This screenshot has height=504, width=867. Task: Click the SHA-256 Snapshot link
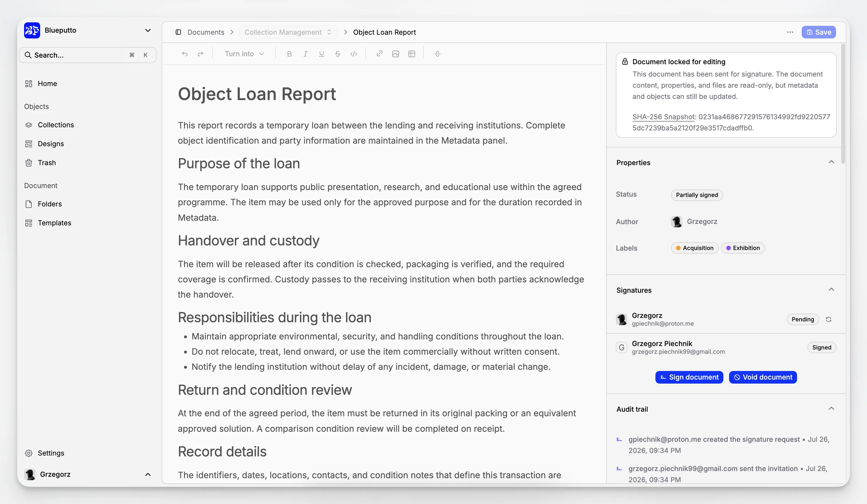(x=663, y=117)
